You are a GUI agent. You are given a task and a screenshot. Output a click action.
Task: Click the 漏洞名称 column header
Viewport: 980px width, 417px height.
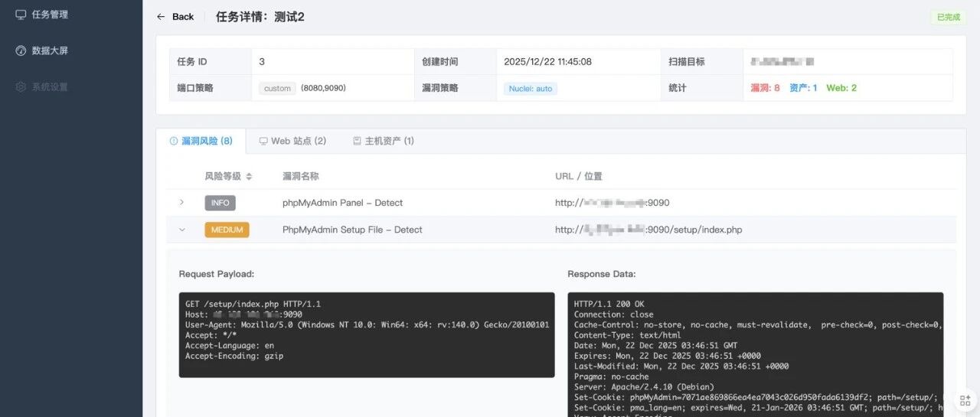(x=301, y=177)
